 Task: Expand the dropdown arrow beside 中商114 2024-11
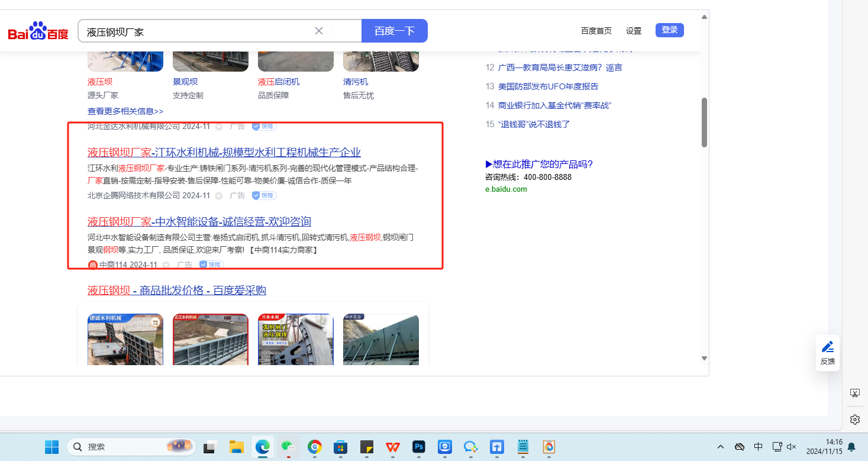coord(166,265)
